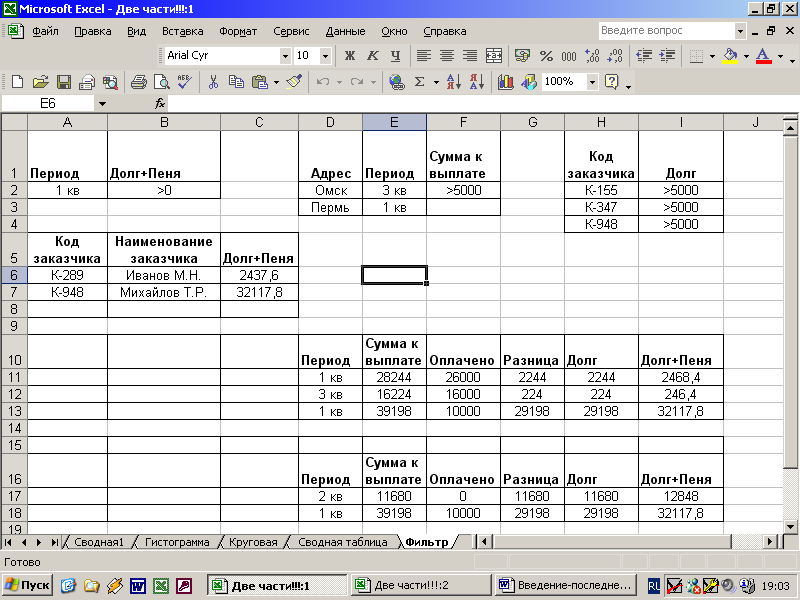Cut selection with the scissors icon

tap(213, 82)
